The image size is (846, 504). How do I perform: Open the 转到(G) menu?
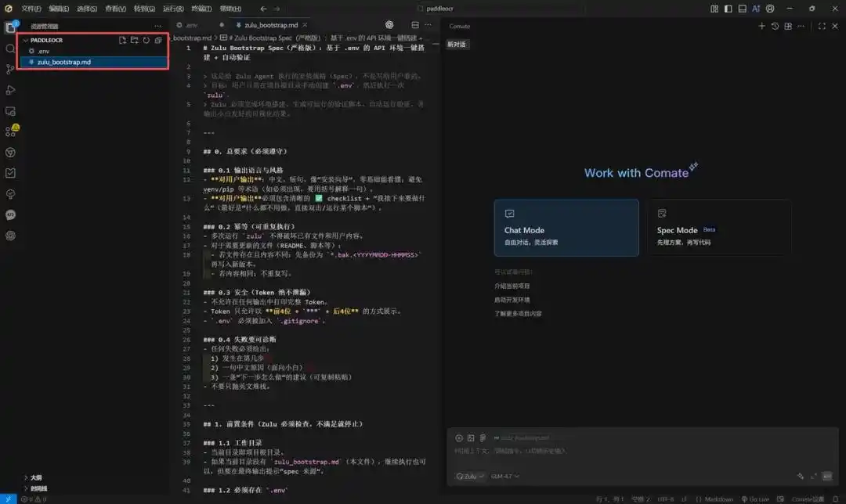[144, 9]
